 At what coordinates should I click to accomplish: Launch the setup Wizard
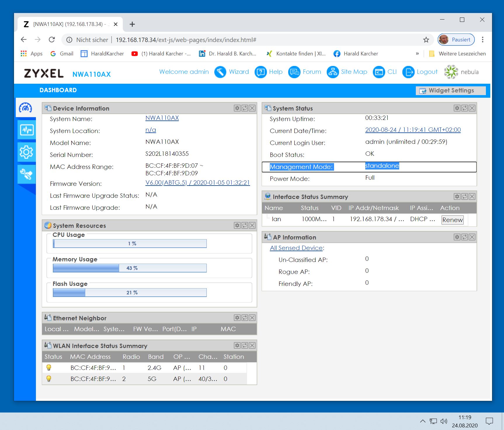(220, 72)
